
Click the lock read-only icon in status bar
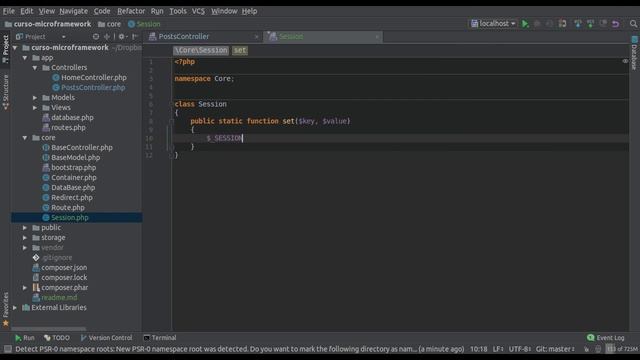coord(586,349)
